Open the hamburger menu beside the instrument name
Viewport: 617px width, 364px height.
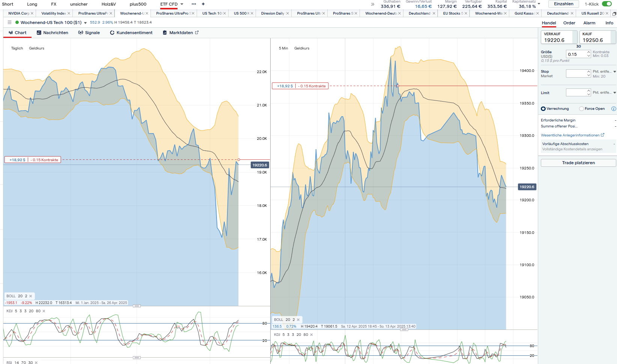point(9,22)
